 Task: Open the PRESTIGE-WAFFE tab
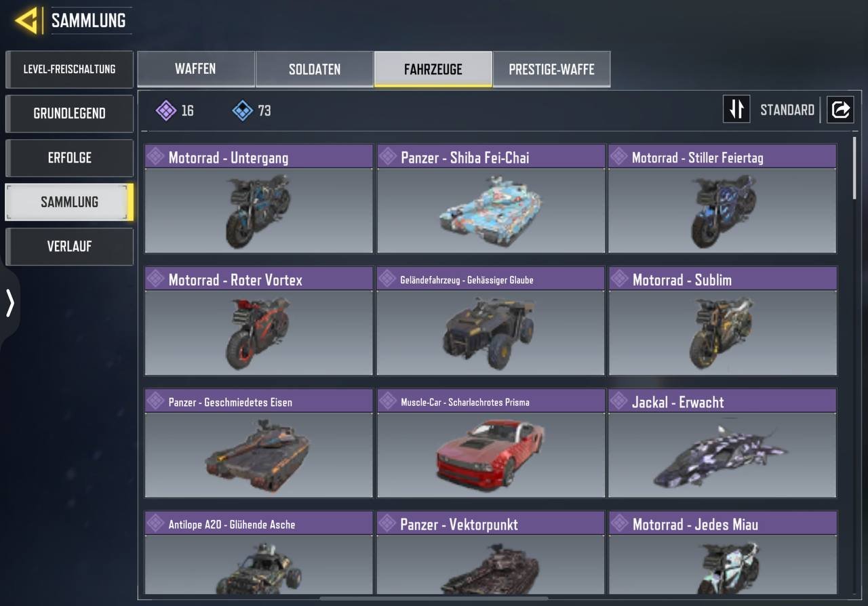pyautogui.click(x=551, y=69)
